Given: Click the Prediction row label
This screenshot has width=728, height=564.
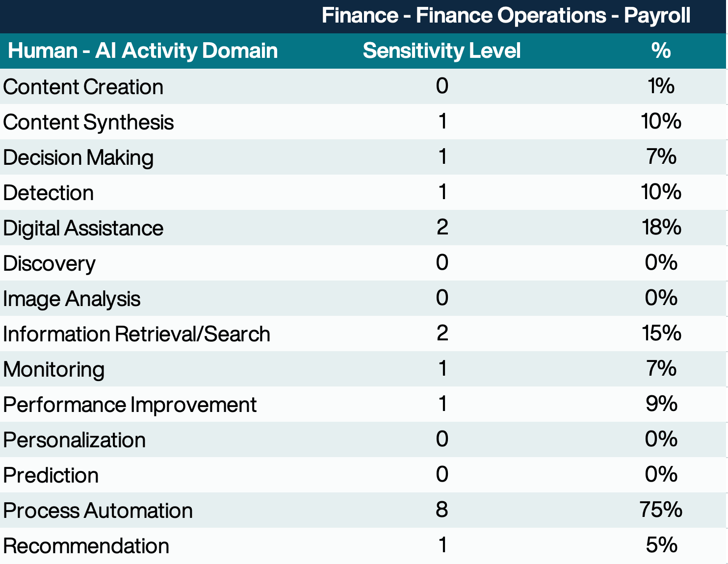Looking at the screenshot, I should [x=51, y=475].
